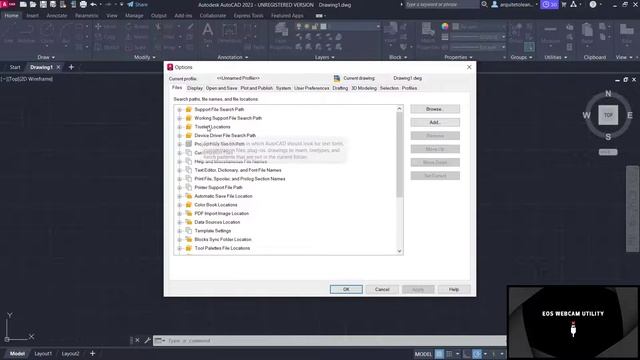Open a file with the Open folder icon
This screenshot has height=360, width=640.
pos(33,4)
